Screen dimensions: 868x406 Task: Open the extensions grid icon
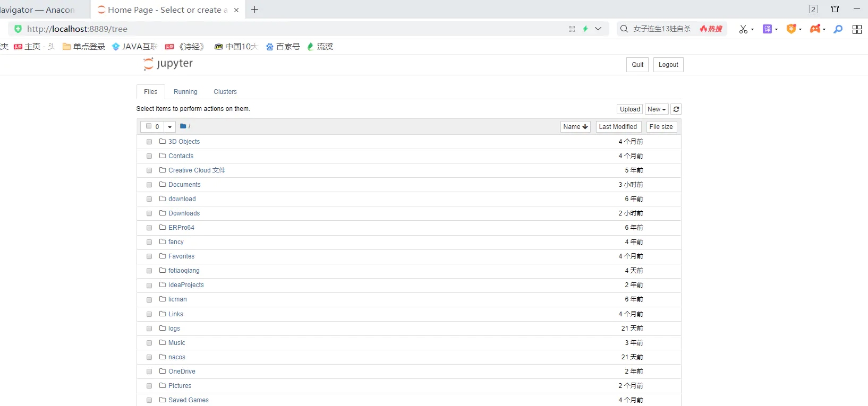click(x=857, y=29)
